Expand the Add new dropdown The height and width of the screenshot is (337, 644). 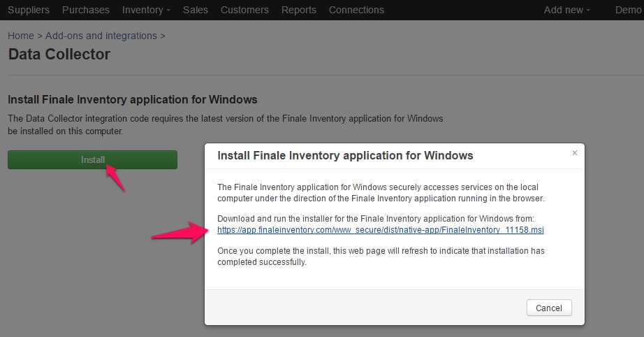(566, 10)
